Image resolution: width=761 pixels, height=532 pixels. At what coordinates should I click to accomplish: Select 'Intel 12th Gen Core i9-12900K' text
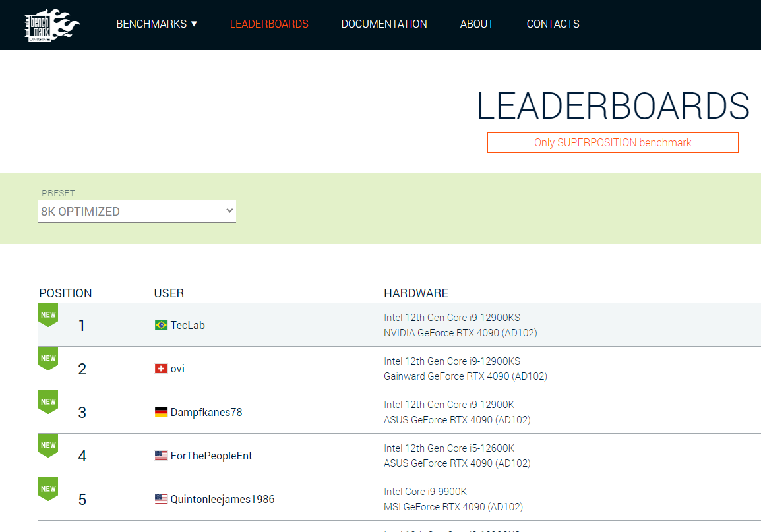(449, 405)
